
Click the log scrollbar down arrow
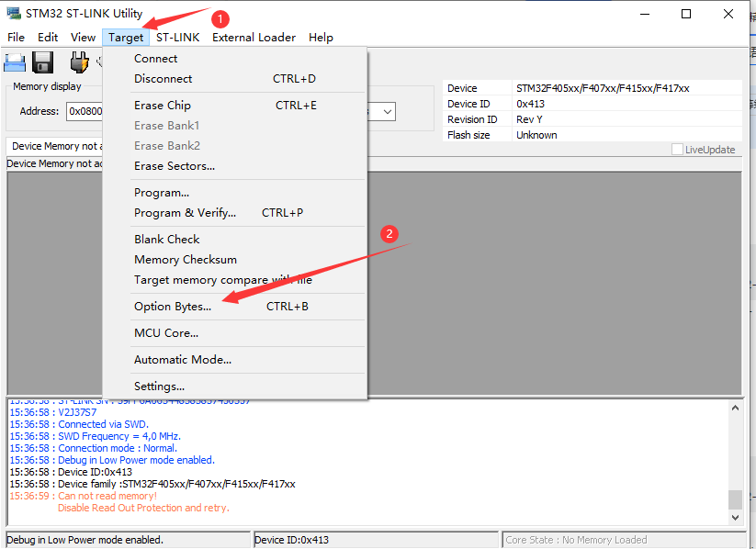[x=735, y=518]
